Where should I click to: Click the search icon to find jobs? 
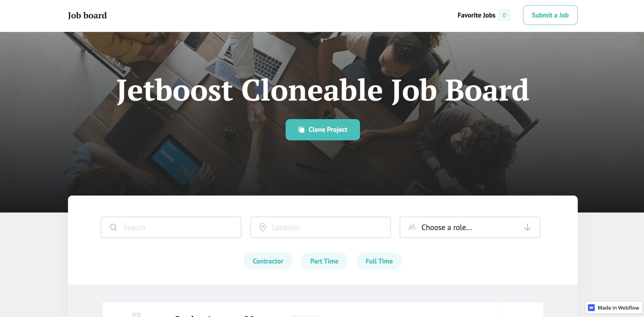pyautogui.click(x=113, y=227)
